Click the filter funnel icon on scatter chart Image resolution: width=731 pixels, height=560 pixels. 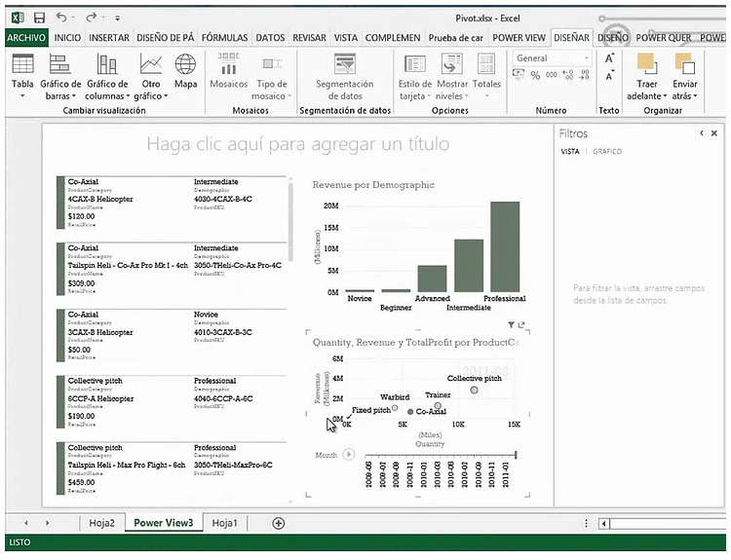coord(511,324)
